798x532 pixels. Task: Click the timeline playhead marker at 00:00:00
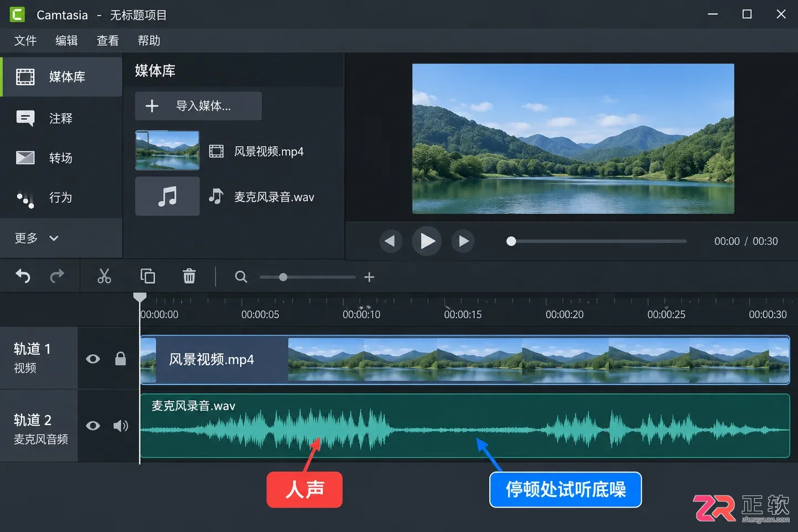pyautogui.click(x=140, y=298)
